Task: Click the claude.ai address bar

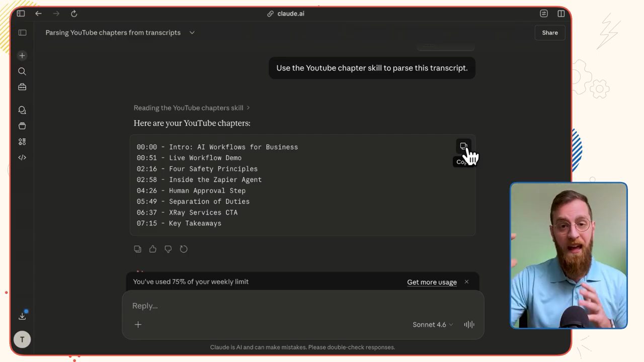Action: point(286,14)
